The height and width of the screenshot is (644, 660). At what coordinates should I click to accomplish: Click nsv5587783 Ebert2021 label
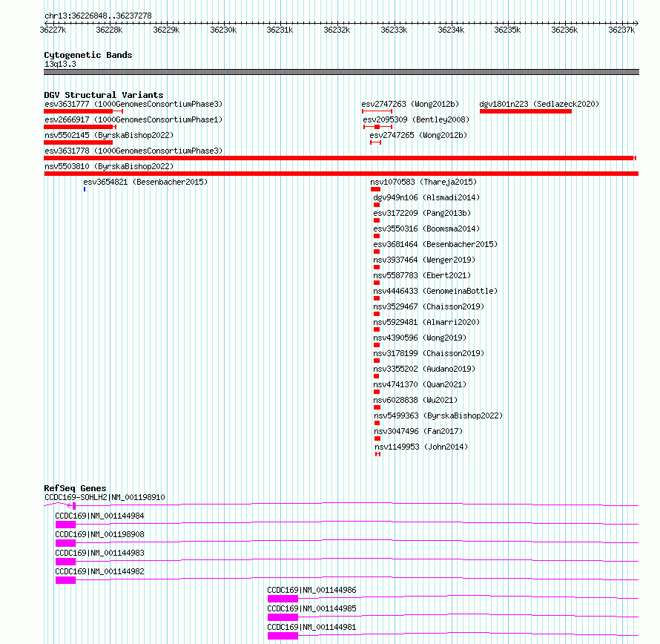422,275
